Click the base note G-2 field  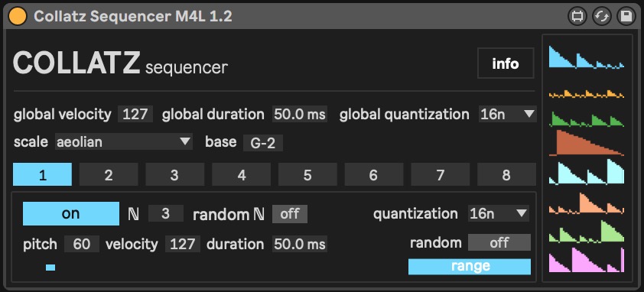[x=263, y=144]
